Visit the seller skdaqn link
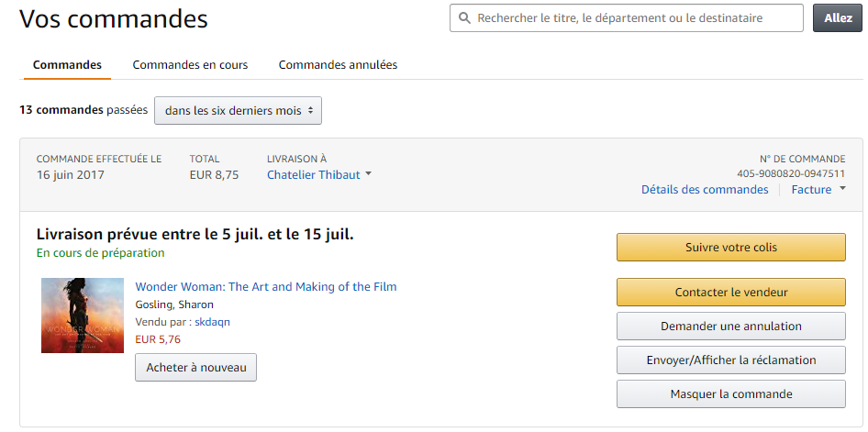The width and height of the screenshot is (868, 432). coord(212,322)
